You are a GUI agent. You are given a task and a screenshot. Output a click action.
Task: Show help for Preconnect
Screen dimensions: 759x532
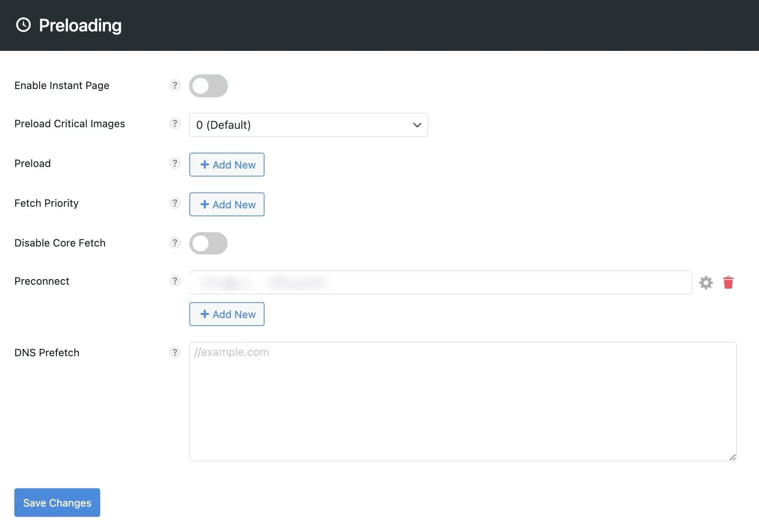pyautogui.click(x=175, y=281)
